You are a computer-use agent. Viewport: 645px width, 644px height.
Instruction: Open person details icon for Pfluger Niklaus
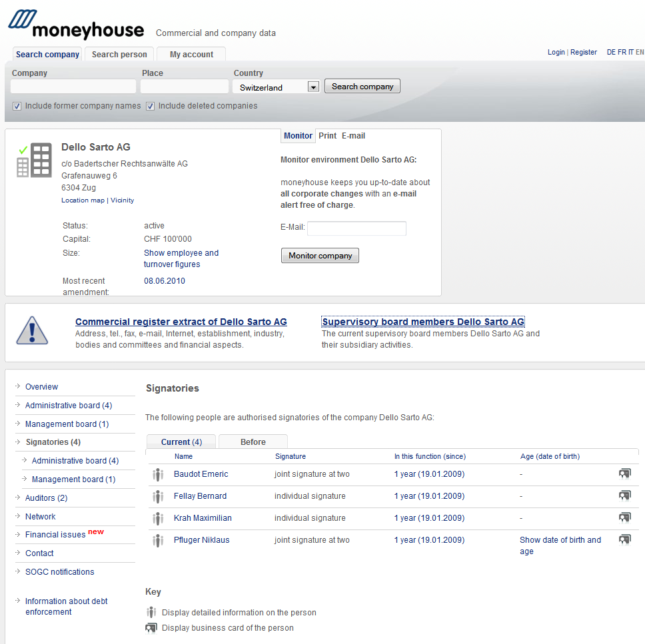(158, 541)
